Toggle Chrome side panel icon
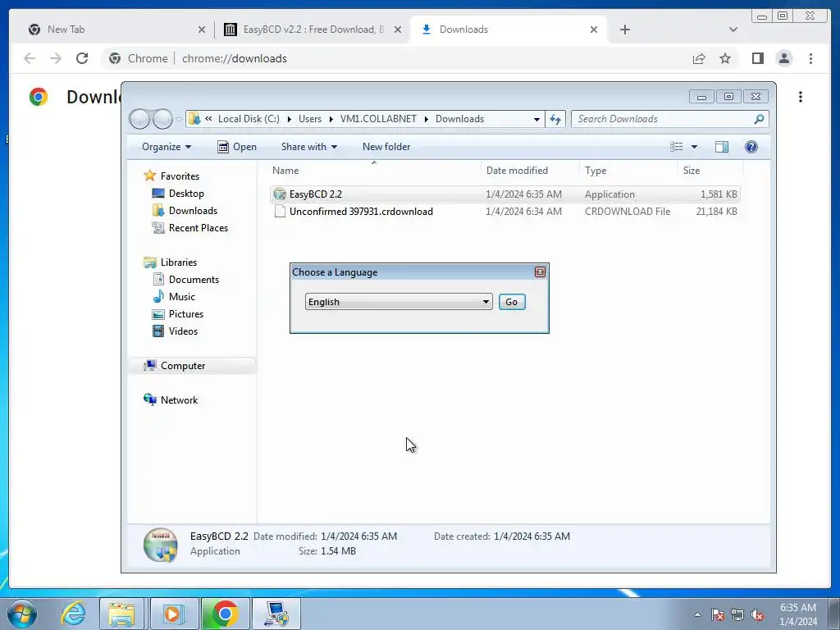Screen dimensions: 840x630 (x=757, y=58)
